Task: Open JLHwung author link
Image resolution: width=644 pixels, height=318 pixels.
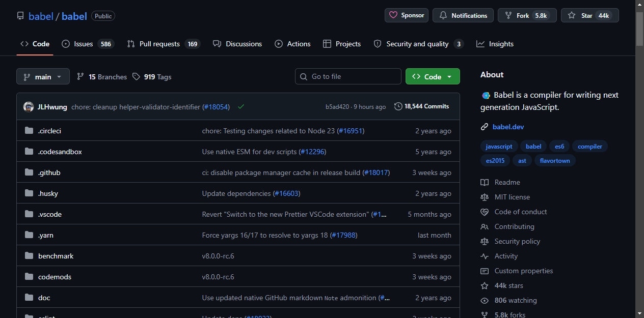Action: pos(52,107)
